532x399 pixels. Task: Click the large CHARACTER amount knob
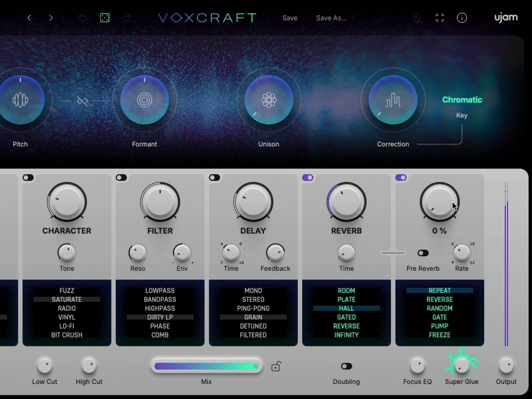pos(67,202)
